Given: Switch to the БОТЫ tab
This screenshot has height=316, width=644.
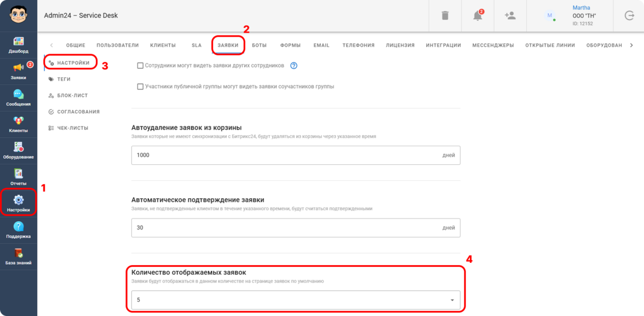Looking at the screenshot, I should pyautogui.click(x=259, y=45).
